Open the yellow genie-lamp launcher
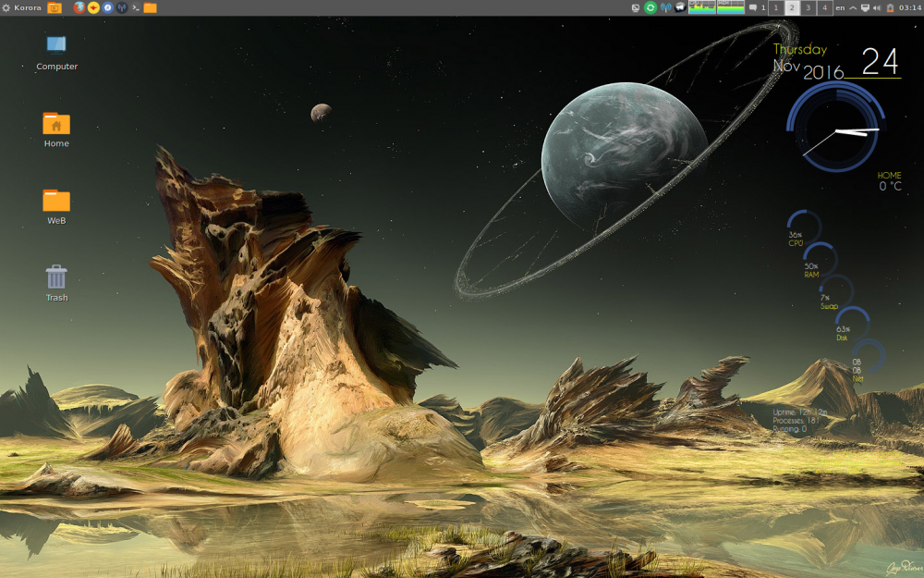The width and height of the screenshot is (924, 578). coord(93,7)
